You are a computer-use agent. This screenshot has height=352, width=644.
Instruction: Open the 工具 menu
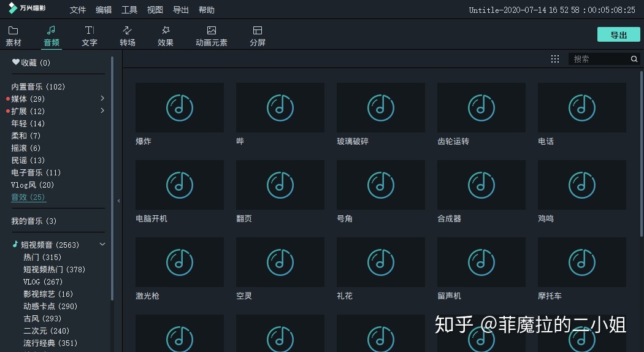pyautogui.click(x=129, y=10)
